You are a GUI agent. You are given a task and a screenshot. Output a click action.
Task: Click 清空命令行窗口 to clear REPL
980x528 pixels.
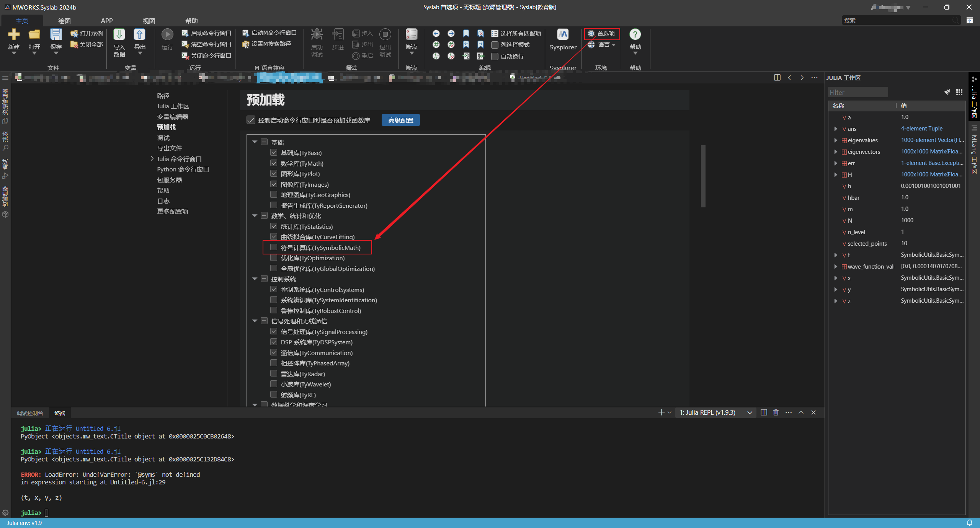207,44
